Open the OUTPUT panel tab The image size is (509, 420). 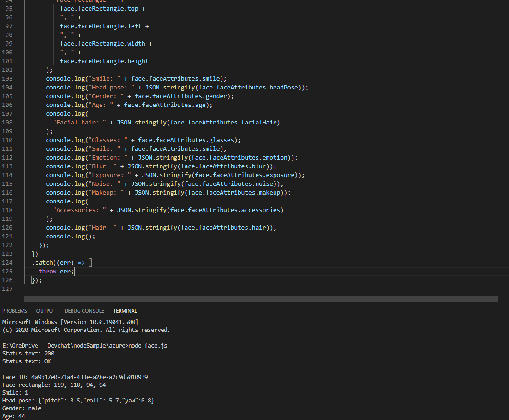tap(45, 310)
